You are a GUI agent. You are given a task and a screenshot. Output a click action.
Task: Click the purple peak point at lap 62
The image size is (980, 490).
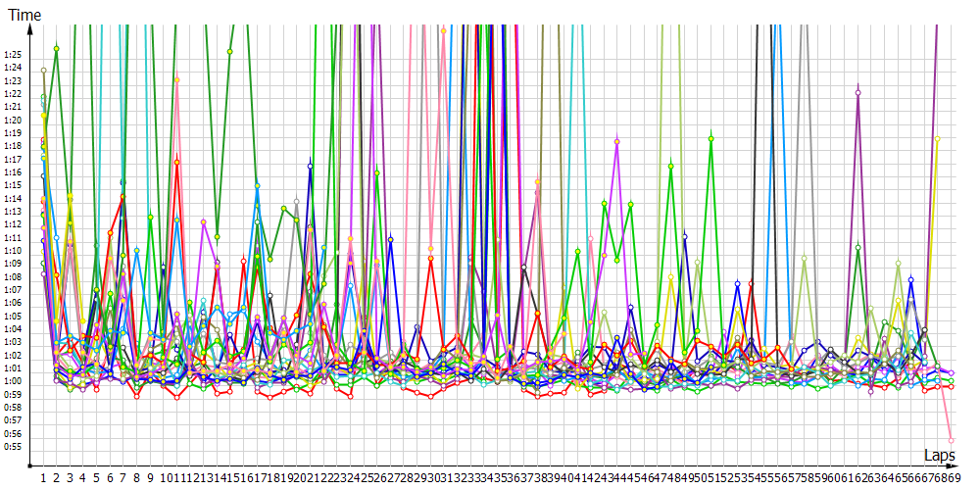[857, 93]
